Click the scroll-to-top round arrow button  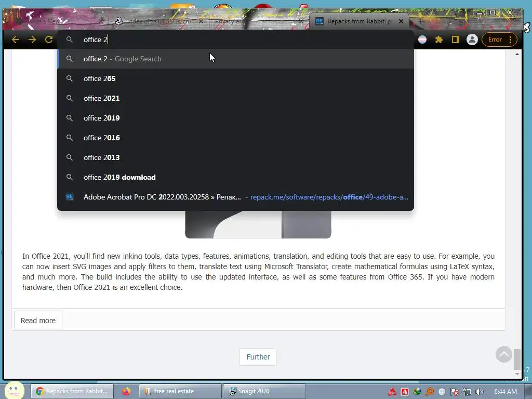(504, 354)
